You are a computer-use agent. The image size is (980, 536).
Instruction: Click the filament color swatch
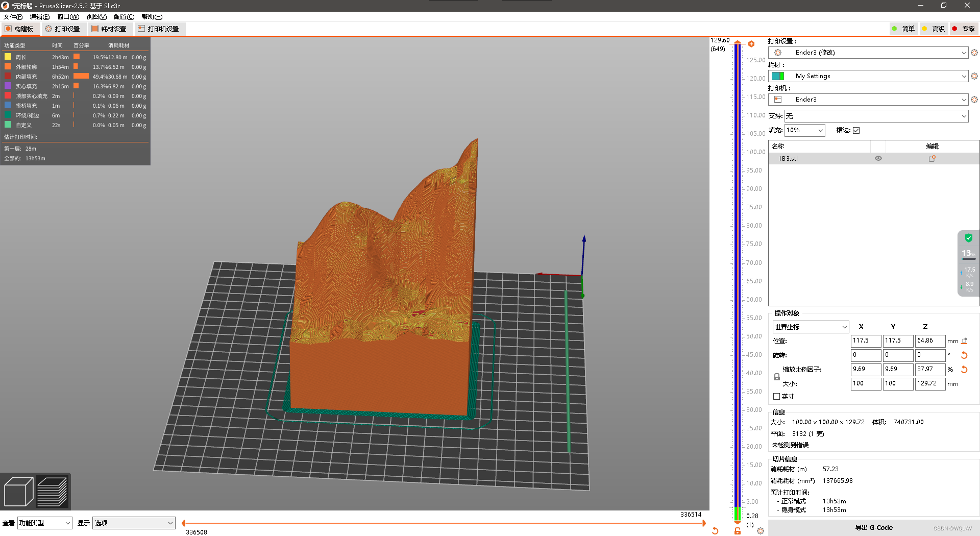778,76
